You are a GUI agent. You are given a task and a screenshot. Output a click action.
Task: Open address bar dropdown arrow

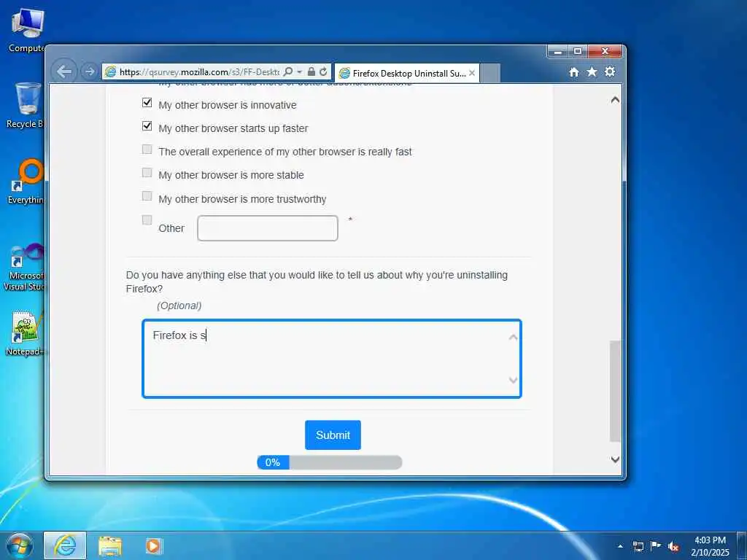pyautogui.click(x=300, y=72)
